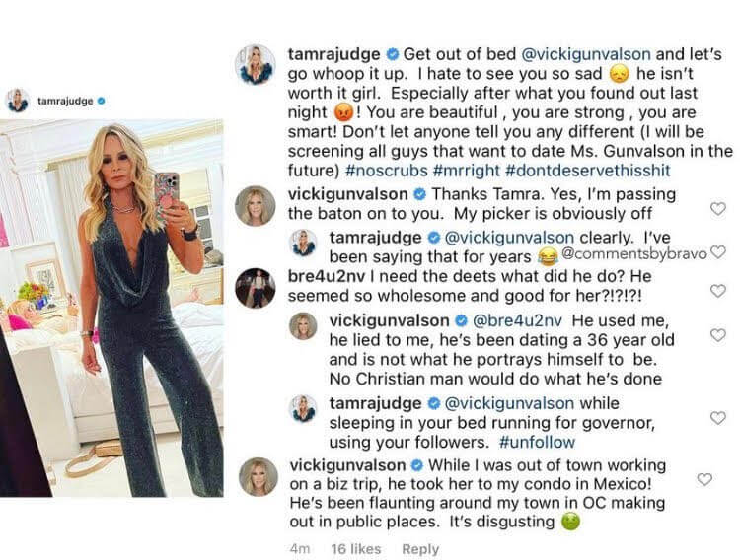740x560 pixels.
Task: Open @vickigunvalson mention in caption
Action: [x=586, y=54]
